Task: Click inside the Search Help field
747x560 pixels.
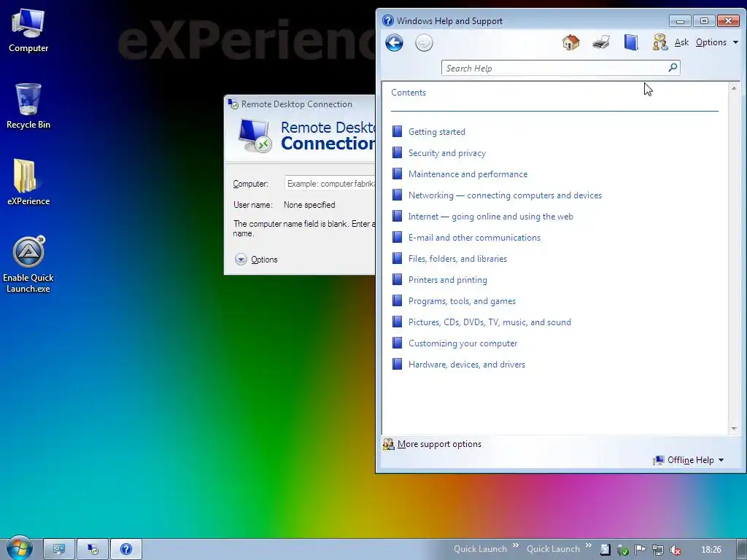Action: (554, 68)
